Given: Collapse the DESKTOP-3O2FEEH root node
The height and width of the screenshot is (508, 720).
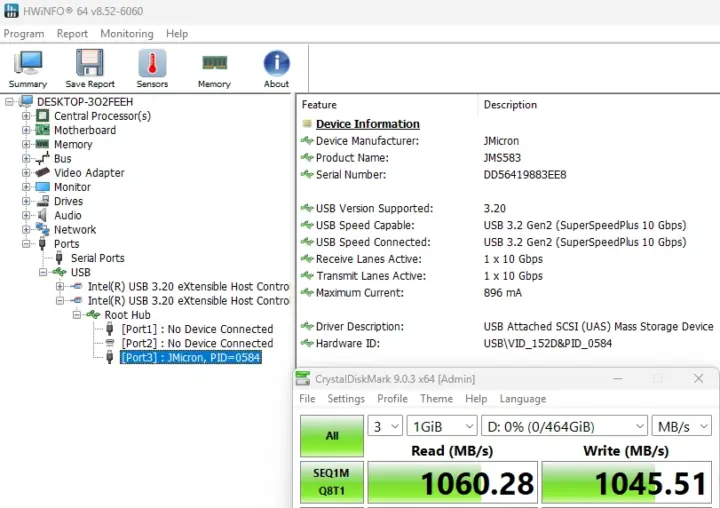Looking at the screenshot, I should (x=9, y=102).
